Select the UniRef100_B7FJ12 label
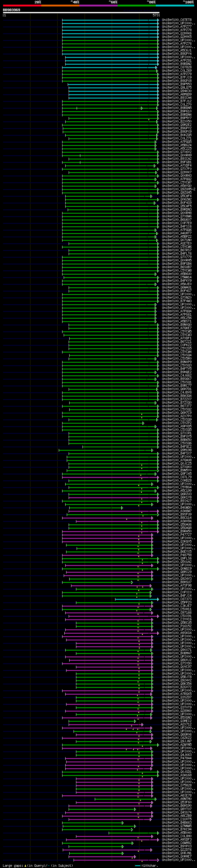 [x=177, y=101]
